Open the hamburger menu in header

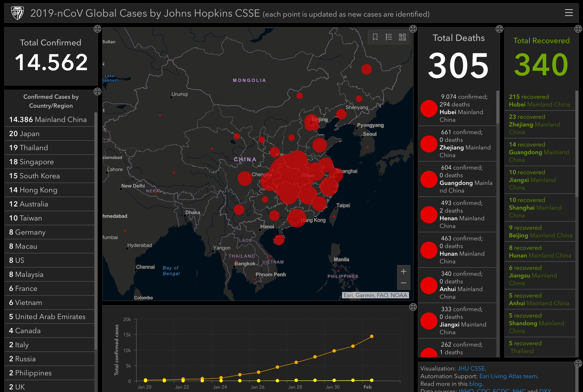(568, 13)
